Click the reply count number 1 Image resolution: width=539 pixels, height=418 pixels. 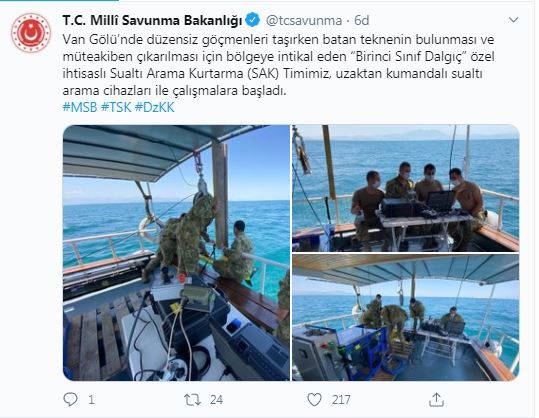pyautogui.click(x=91, y=400)
